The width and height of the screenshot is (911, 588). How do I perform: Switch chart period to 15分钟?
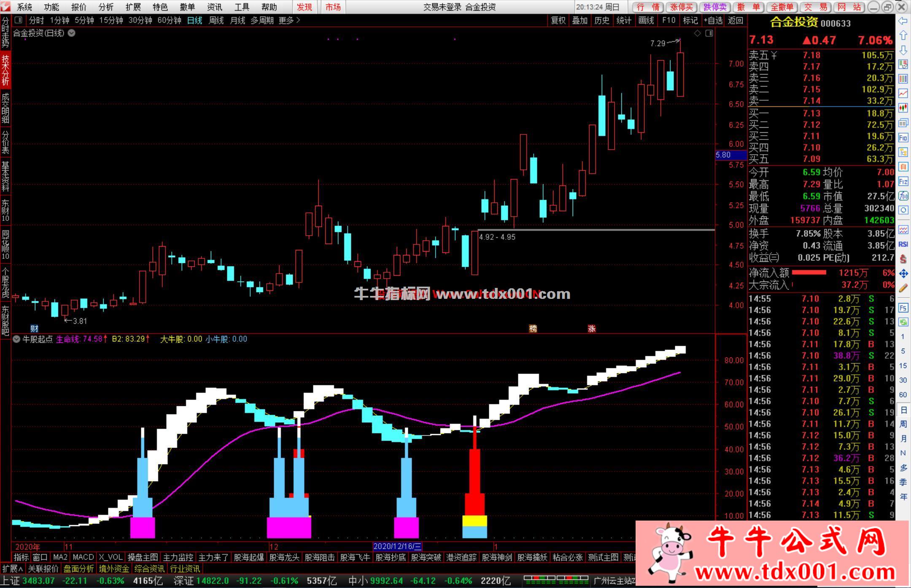click(x=111, y=20)
